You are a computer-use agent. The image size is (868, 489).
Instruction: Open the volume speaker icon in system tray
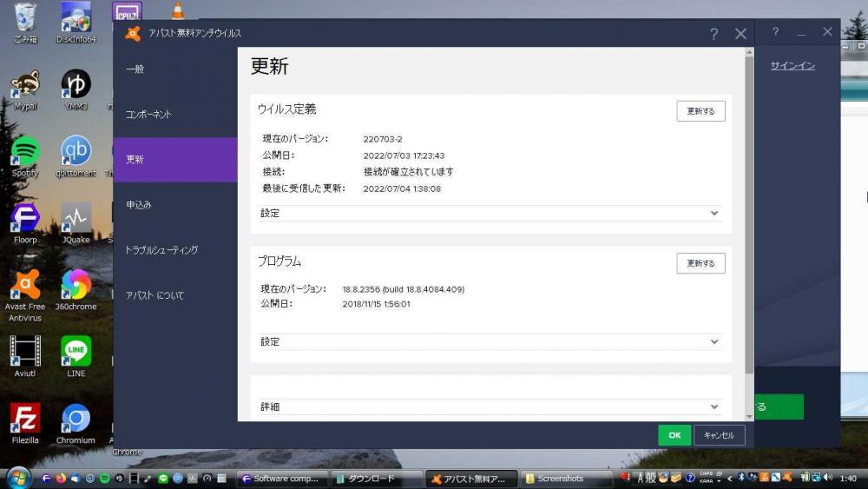click(827, 478)
